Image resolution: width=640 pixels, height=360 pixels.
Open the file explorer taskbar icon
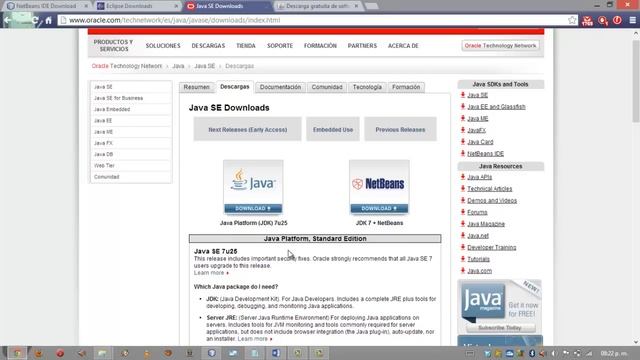(x=102, y=353)
